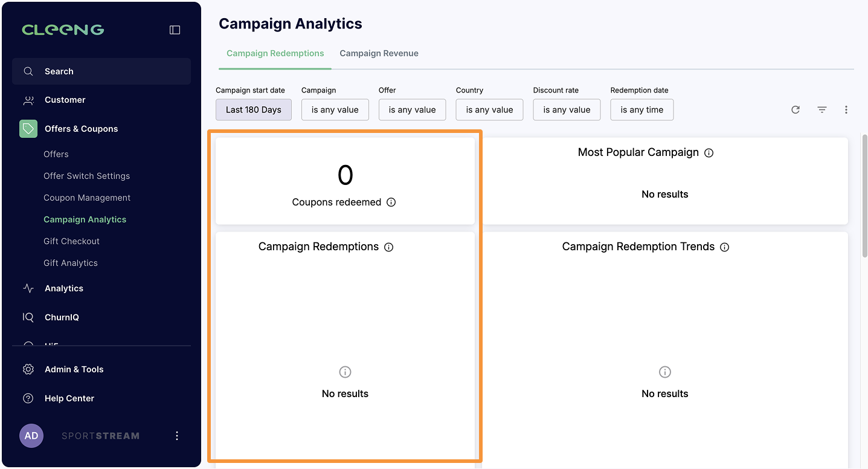The image size is (868, 469).
Task: Select Campaign Analytics in the sidebar
Action: 85,219
